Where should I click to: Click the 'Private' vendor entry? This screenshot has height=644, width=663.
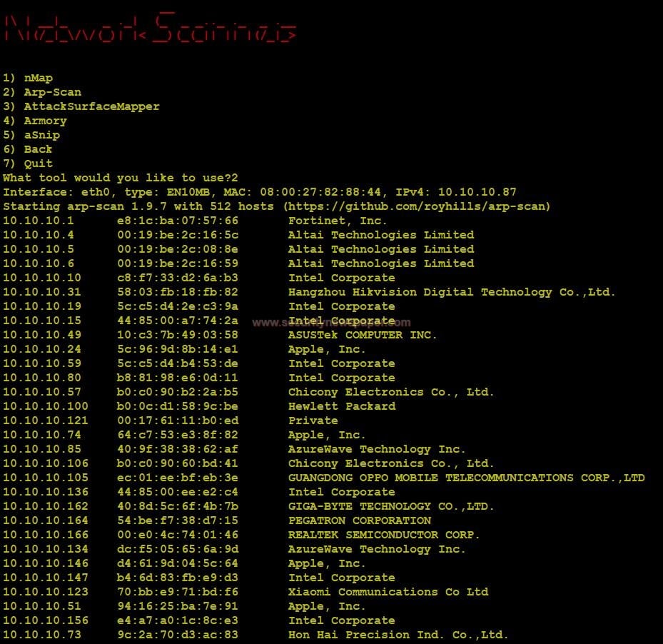point(313,421)
